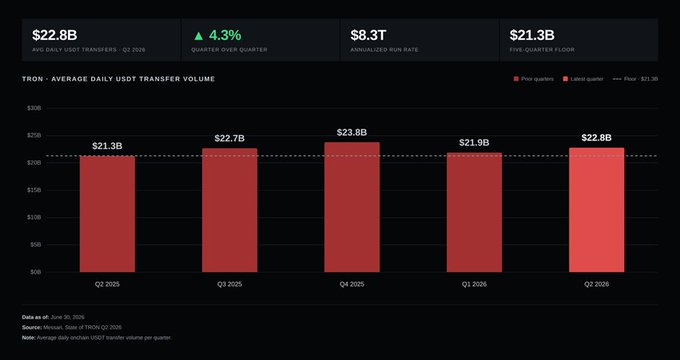Click the $20B y-axis tick label
680x360 pixels.
tap(34, 163)
